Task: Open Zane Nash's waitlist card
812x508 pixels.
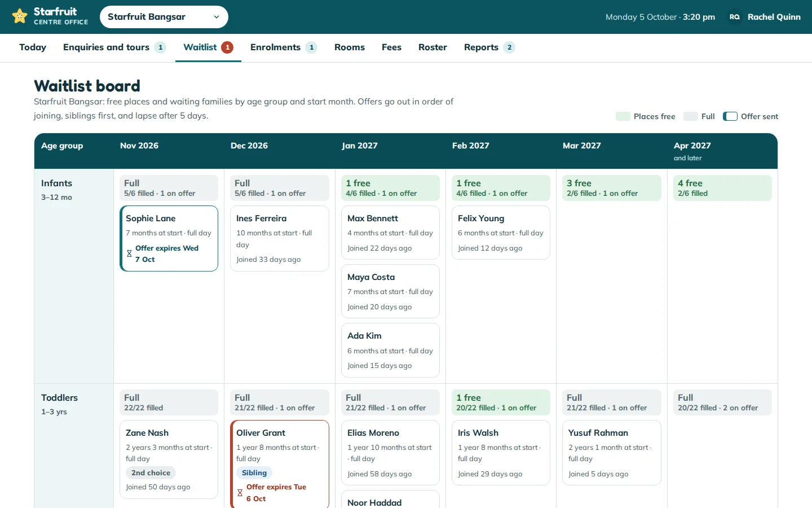Action: 169,459
